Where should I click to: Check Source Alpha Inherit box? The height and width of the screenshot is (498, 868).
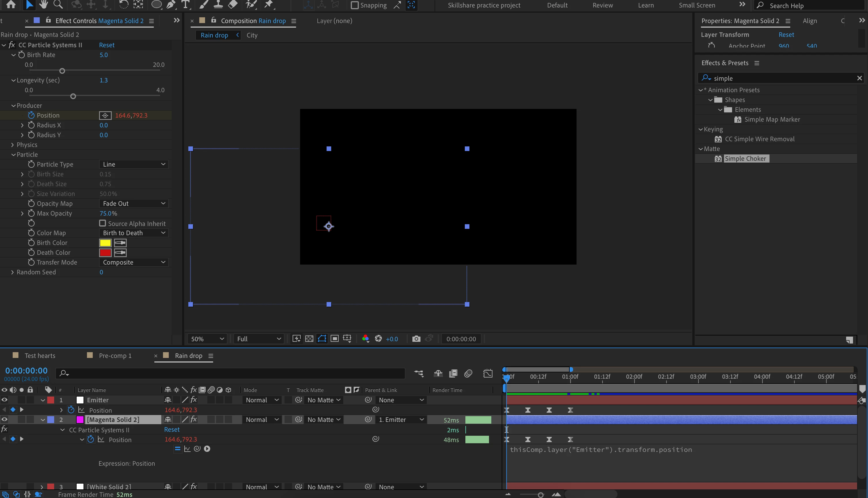pos(102,223)
